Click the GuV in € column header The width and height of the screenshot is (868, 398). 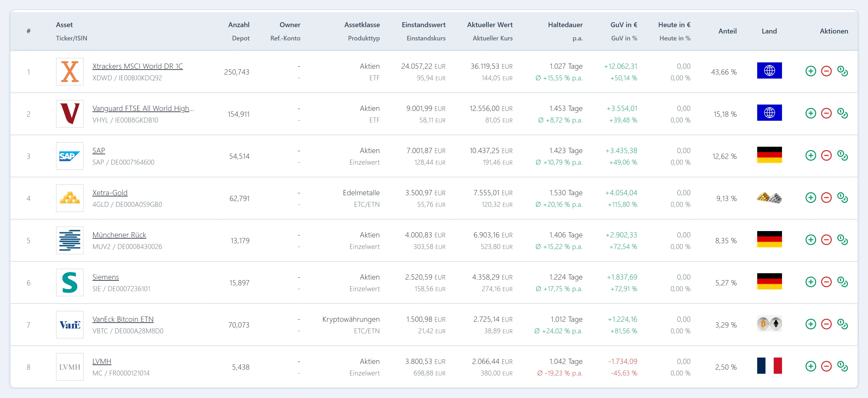tap(623, 25)
